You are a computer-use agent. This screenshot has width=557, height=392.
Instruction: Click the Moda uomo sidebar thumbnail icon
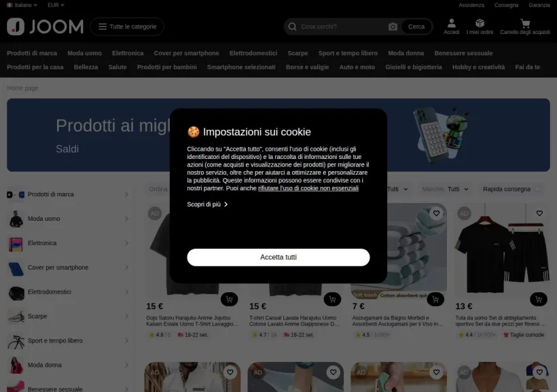(x=16, y=219)
